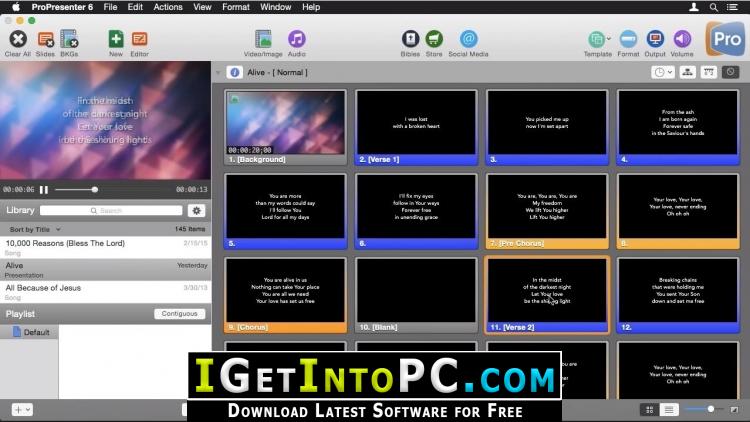This screenshot has height=422, width=750.
Task: Select slide 8 Your love never ending
Action: click(678, 211)
